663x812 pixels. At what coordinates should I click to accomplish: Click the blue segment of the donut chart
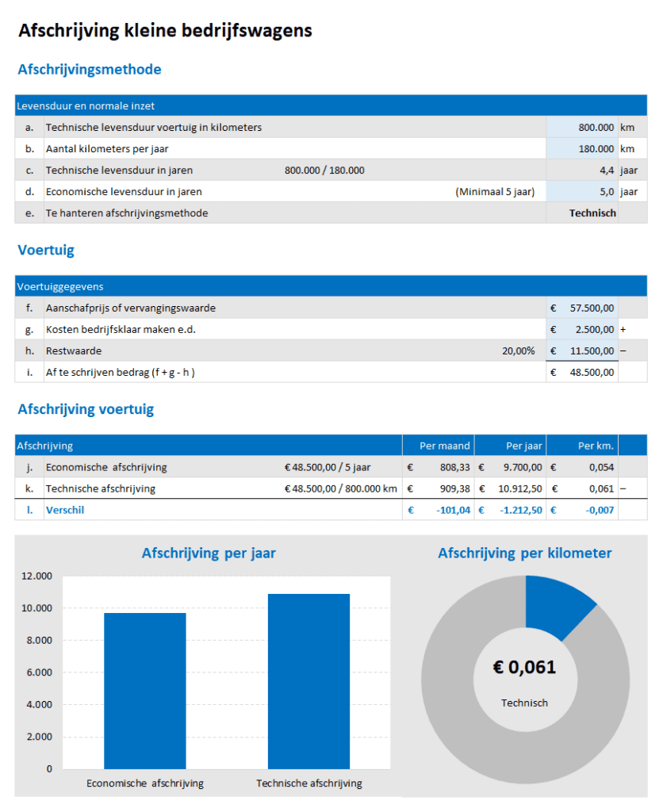coord(557,604)
